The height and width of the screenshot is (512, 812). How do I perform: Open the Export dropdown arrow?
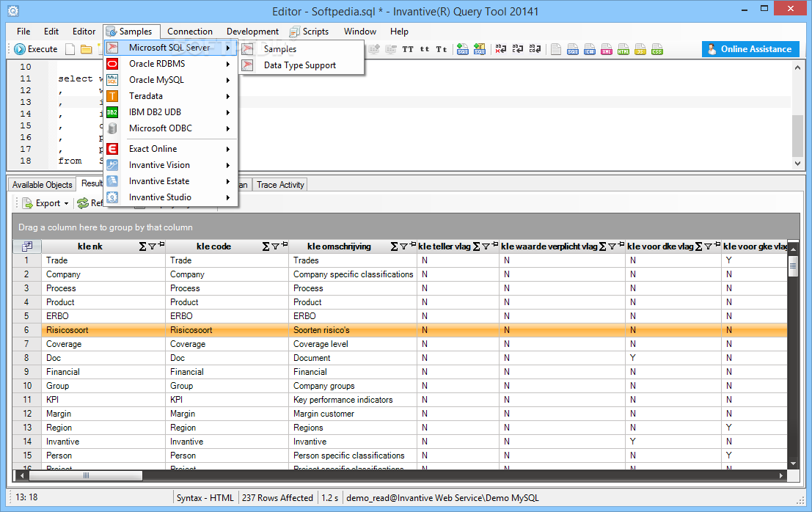[66, 203]
